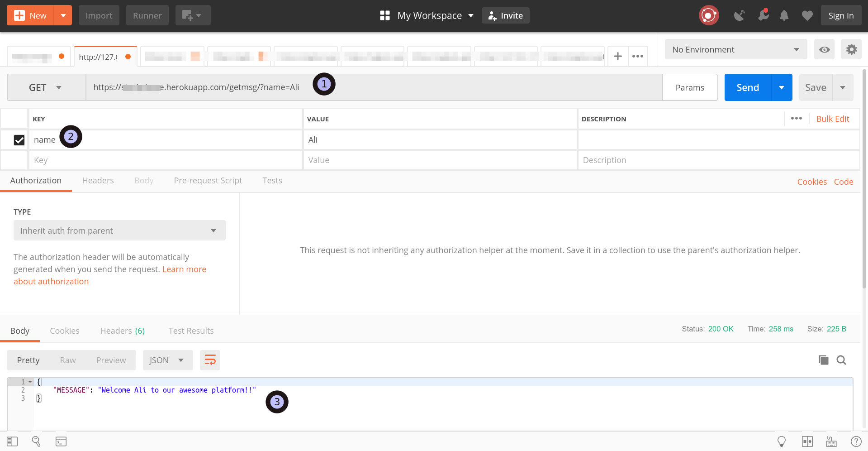Open the GET method dropdown
The image size is (868, 451).
tap(45, 87)
